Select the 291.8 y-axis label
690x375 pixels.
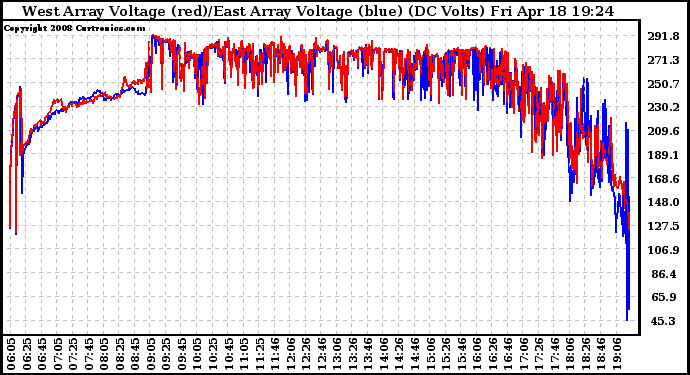663,36
